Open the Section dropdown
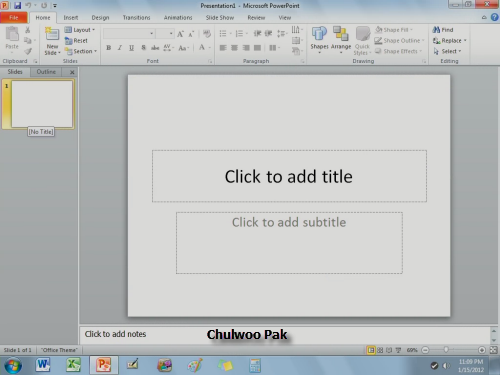 tap(81, 51)
